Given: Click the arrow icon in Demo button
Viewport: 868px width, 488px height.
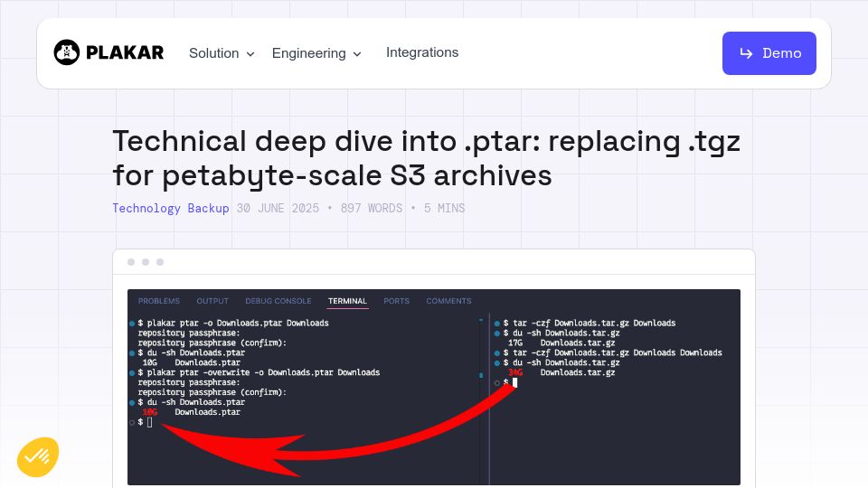Looking at the screenshot, I should [x=746, y=53].
